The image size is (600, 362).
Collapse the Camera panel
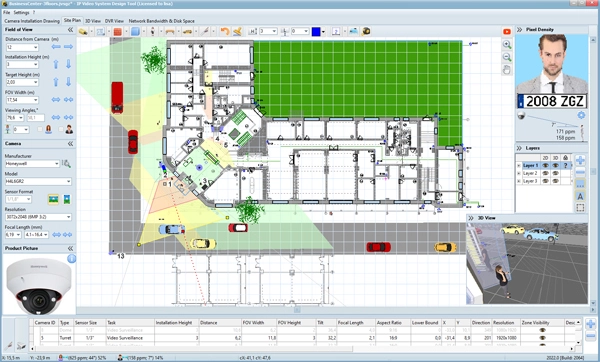coord(70,143)
